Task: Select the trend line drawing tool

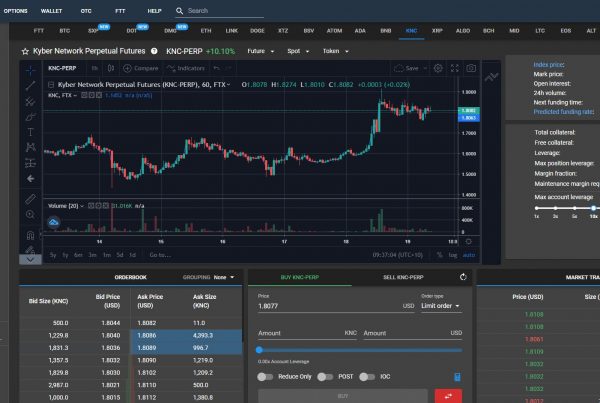Action: (x=31, y=86)
